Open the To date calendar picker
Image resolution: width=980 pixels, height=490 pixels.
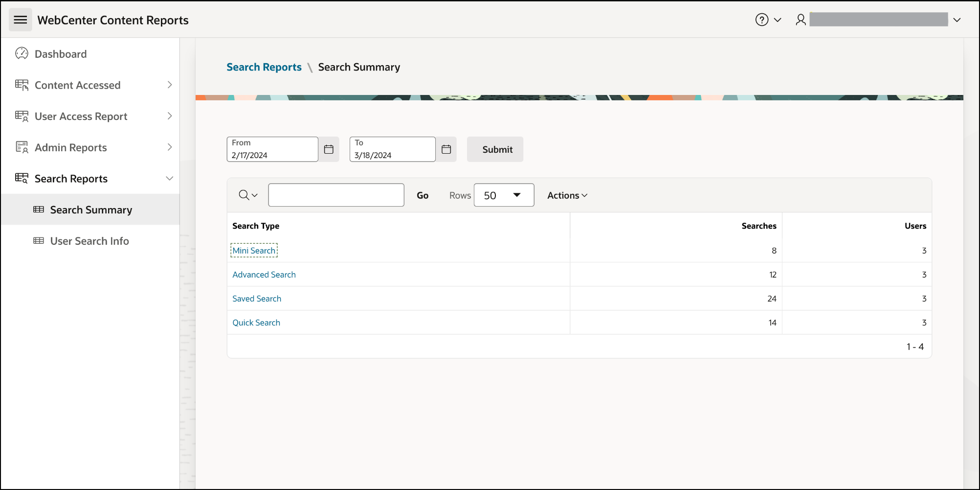pyautogui.click(x=446, y=149)
